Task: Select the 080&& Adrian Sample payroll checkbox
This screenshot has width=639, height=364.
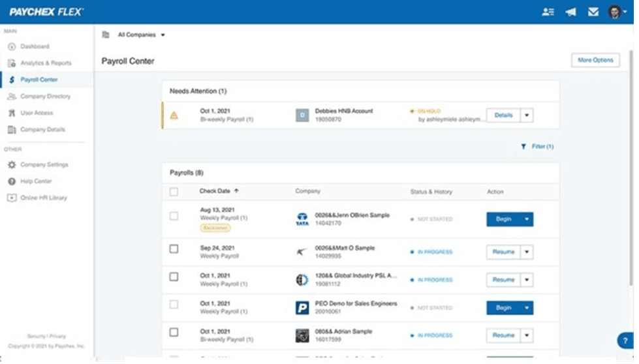Action: (x=174, y=332)
